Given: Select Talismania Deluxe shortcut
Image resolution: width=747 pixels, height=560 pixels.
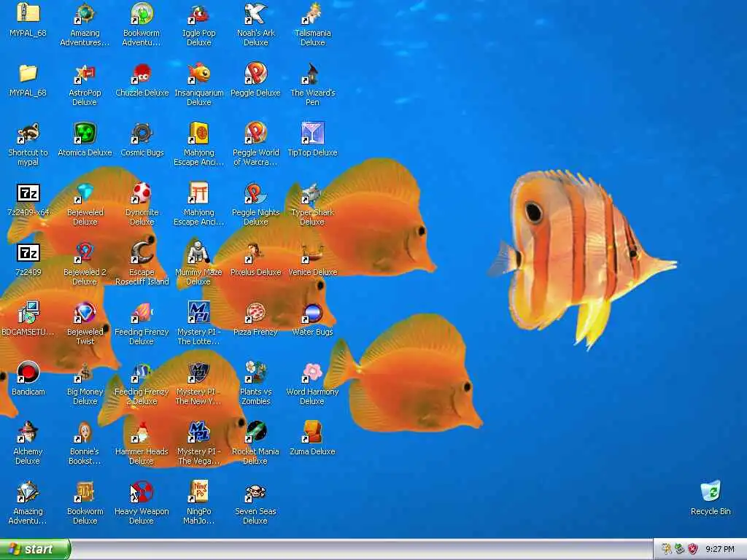Looking at the screenshot, I should tap(312, 13).
